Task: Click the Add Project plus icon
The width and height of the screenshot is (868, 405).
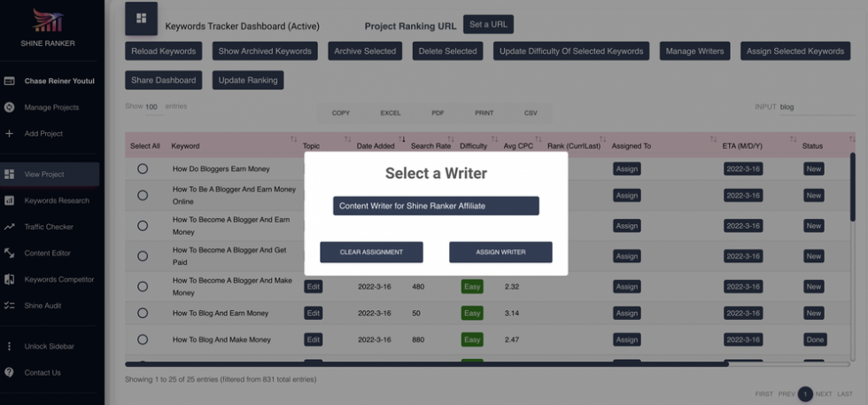Action: (x=10, y=134)
